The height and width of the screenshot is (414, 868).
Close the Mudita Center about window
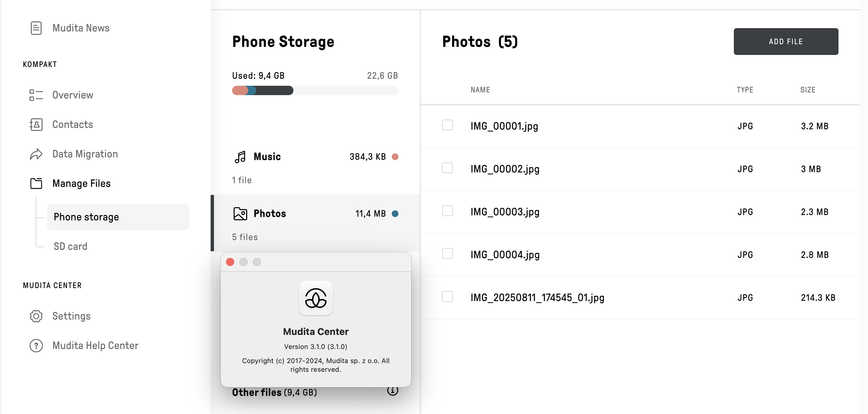[230, 262]
